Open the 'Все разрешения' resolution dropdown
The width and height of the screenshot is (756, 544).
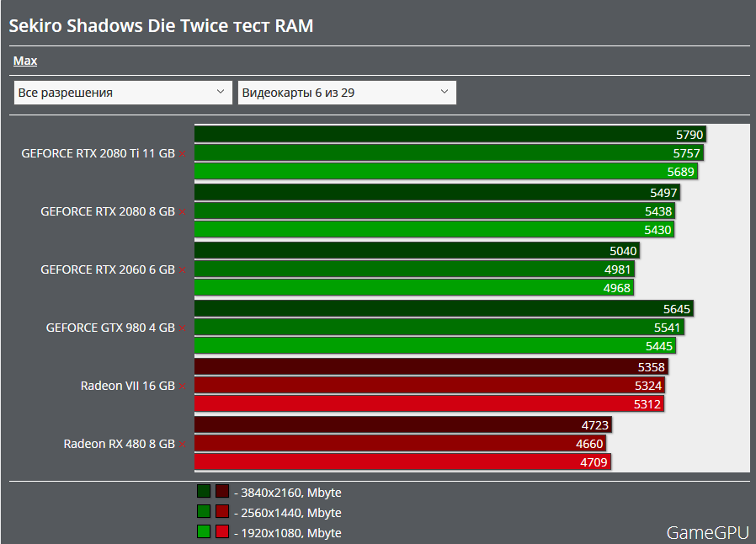tap(123, 93)
